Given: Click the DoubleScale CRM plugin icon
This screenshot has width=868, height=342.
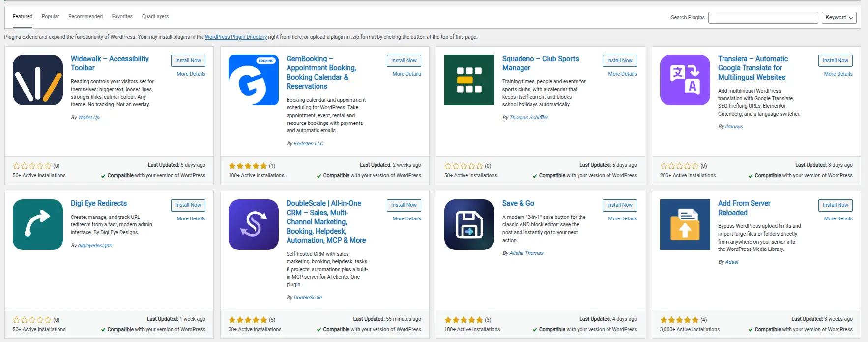Looking at the screenshot, I should tap(254, 224).
